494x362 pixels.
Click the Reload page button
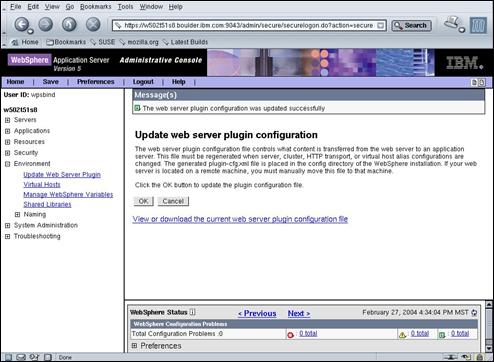pyautogui.click(x=69, y=25)
